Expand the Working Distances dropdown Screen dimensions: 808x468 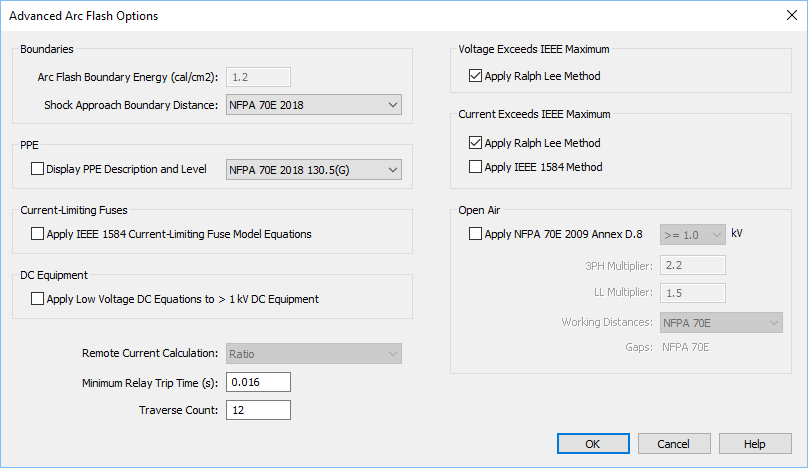point(720,322)
